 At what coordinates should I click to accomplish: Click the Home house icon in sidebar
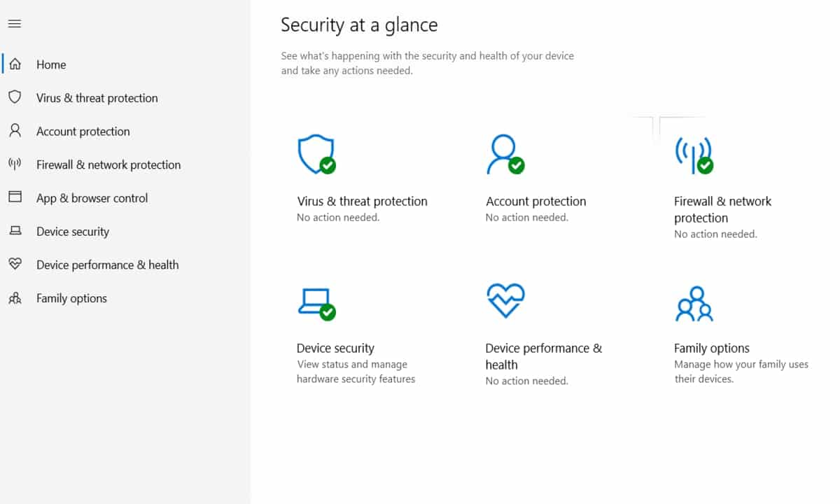click(x=15, y=64)
